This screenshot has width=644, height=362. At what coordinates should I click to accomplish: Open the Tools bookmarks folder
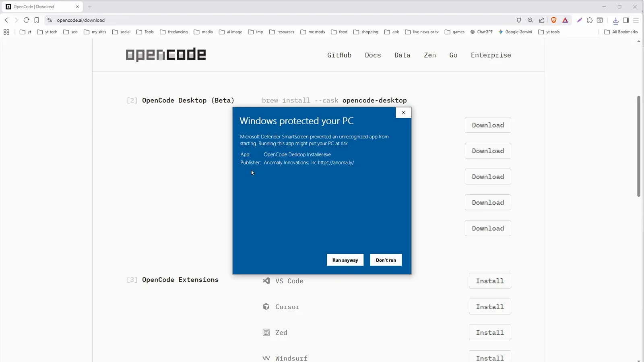(x=145, y=32)
